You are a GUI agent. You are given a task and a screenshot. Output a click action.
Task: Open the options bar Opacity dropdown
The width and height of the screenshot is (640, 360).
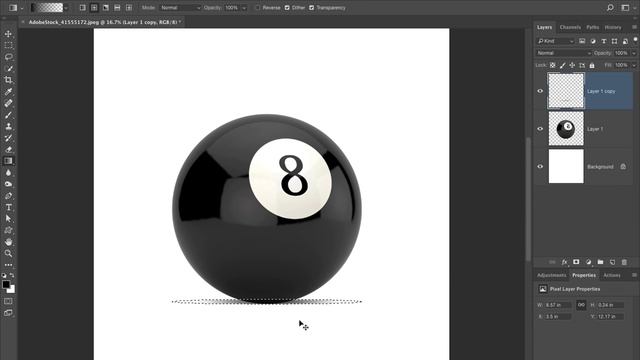(x=244, y=8)
